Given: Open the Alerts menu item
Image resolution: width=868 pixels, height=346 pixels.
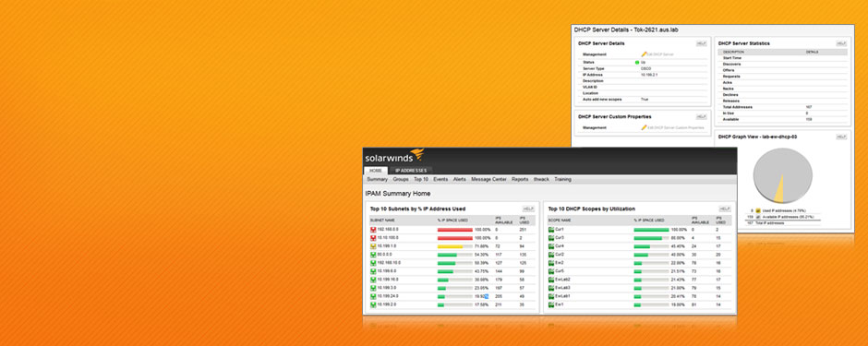Looking at the screenshot, I should [x=460, y=180].
